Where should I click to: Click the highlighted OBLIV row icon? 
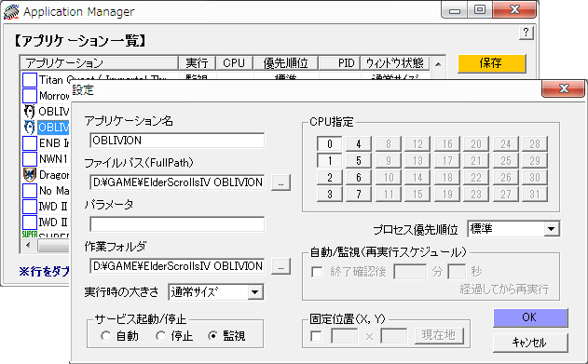(x=30, y=128)
